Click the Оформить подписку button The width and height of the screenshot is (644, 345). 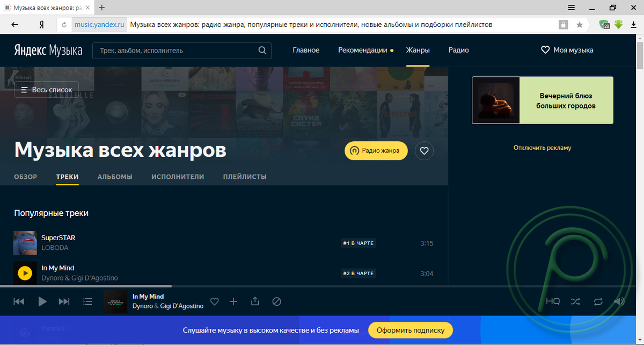[x=411, y=330]
